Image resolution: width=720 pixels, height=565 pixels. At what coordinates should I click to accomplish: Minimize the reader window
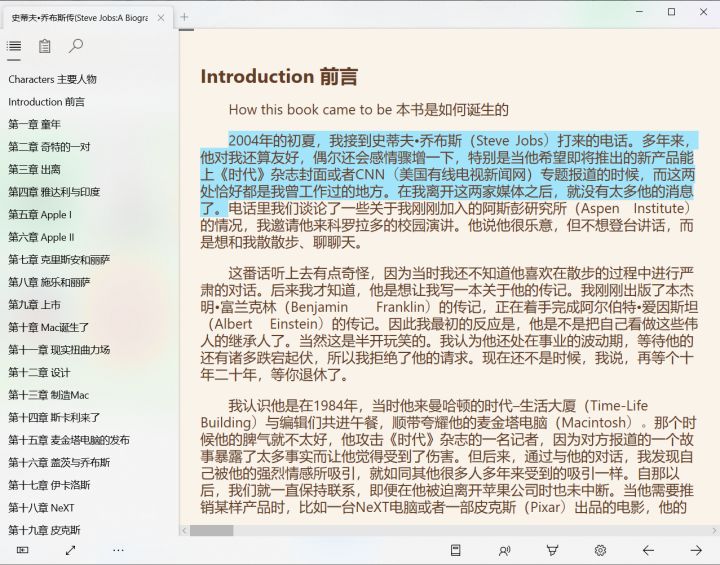(640, 12)
